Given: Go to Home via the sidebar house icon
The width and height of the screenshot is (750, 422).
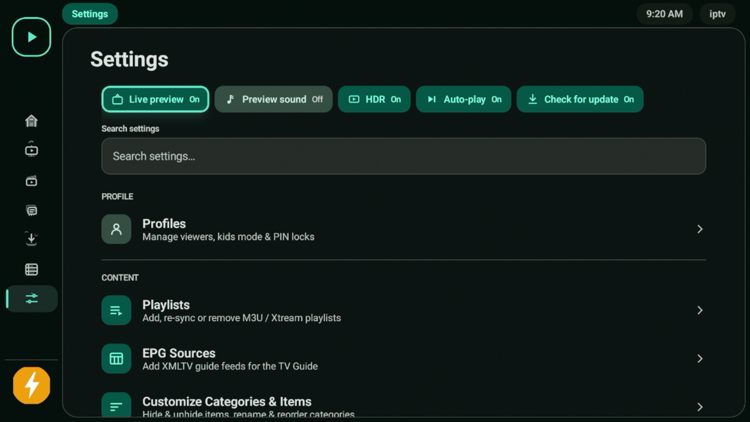Looking at the screenshot, I should pyautogui.click(x=32, y=121).
